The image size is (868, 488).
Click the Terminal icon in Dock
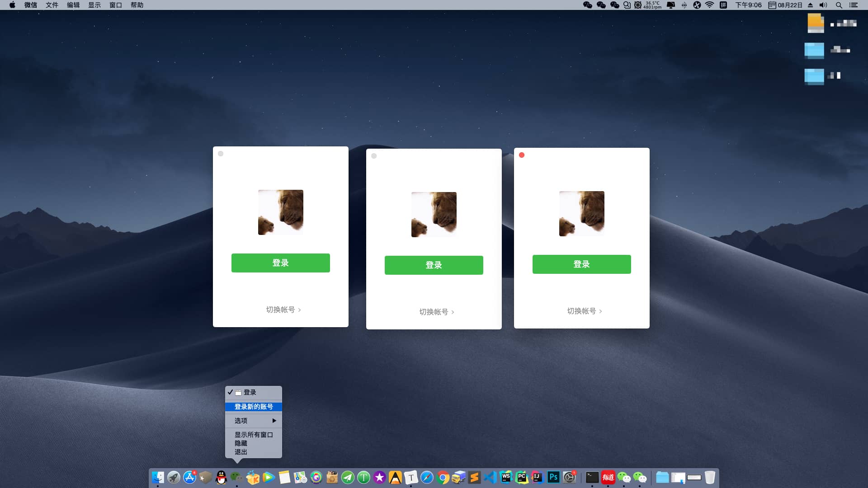pos(592,477)
